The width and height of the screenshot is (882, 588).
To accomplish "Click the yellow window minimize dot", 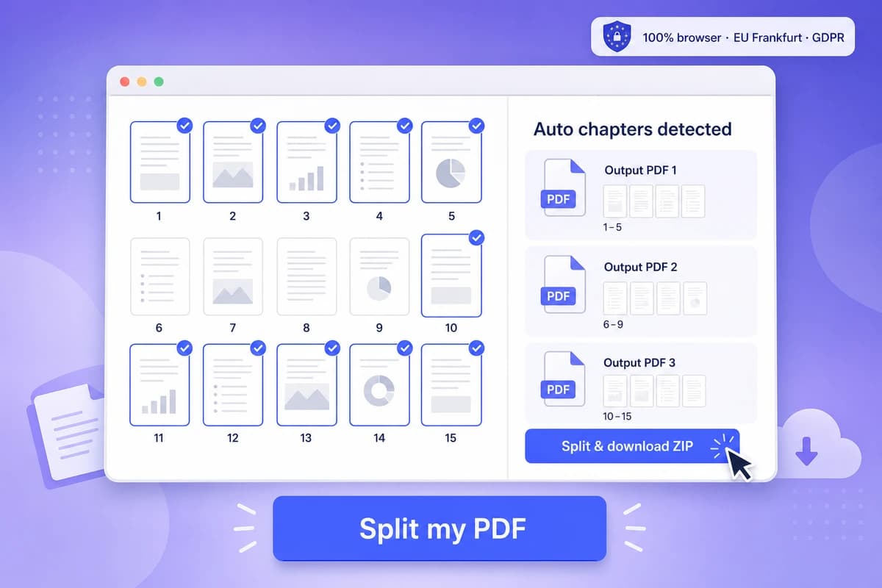I will pyautogui.click(x=142, y=82).
